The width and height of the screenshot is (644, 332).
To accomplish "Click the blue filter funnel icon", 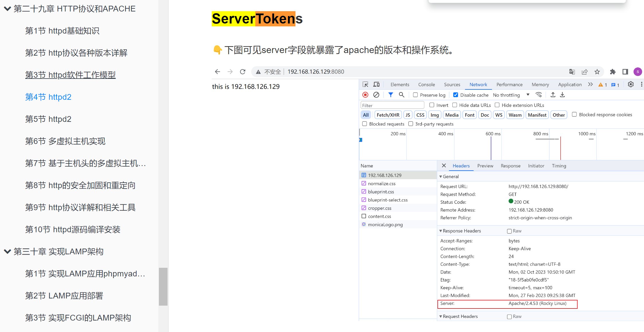I will [390, 95].
